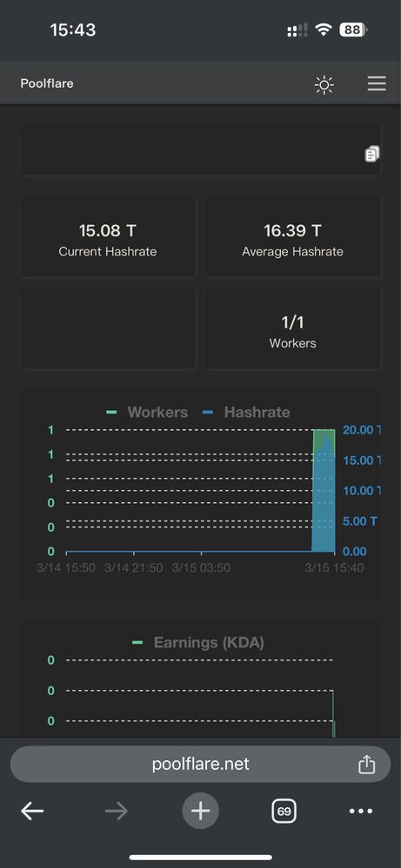This screenshot has width=401, height=868.
Task: Toggle Earnings (KDA) series in the legend
Action: pyautogui.click(x=197, y=643)
